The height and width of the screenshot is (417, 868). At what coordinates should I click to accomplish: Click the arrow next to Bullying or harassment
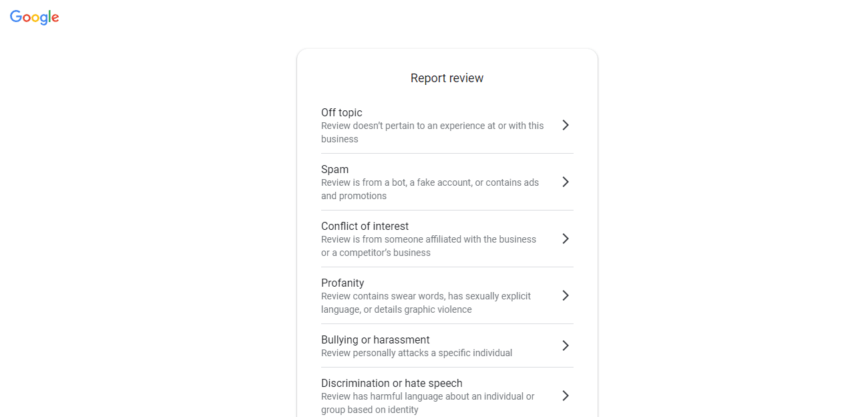coord(566,345)
